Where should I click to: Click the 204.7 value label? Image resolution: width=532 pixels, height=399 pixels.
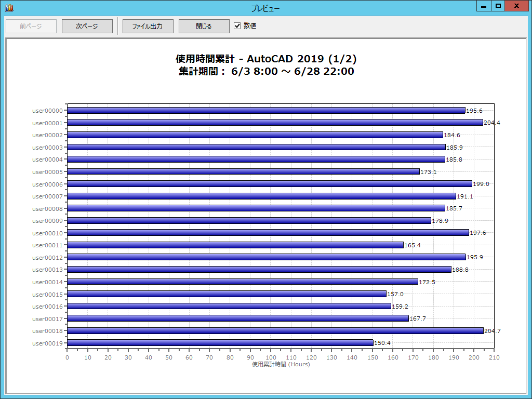493,331
